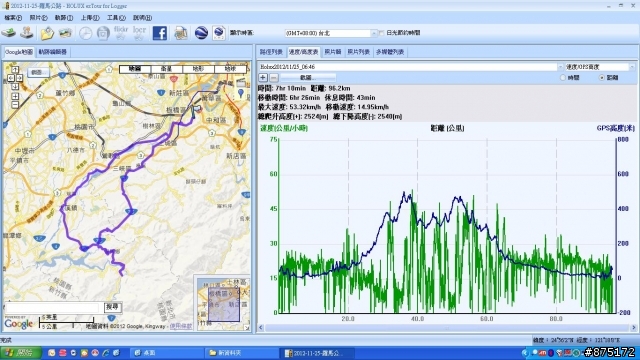Image resolution: width=640 pixels, height=360 pixels.
Task: Click the Facebook share icon
Action: click(160, 33)
